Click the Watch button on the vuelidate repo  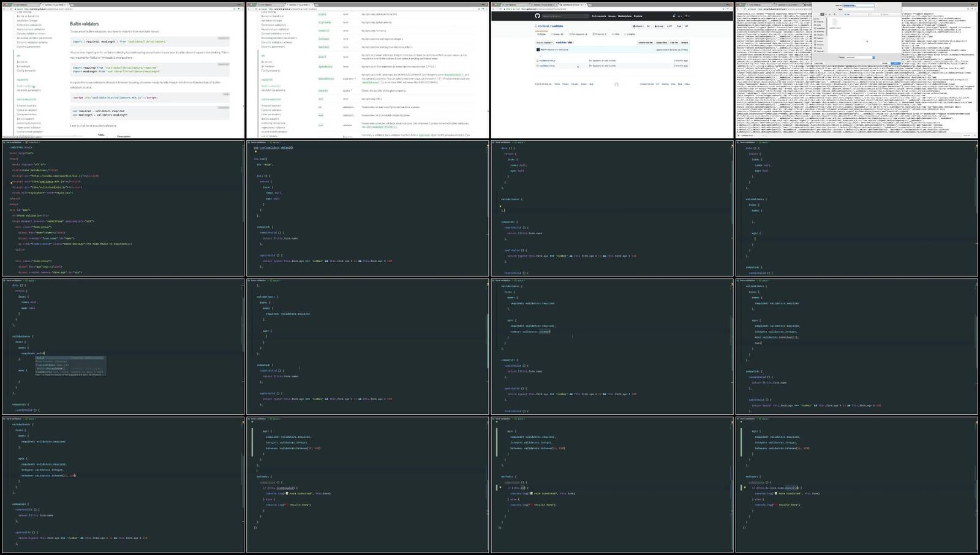pos(638,26)
